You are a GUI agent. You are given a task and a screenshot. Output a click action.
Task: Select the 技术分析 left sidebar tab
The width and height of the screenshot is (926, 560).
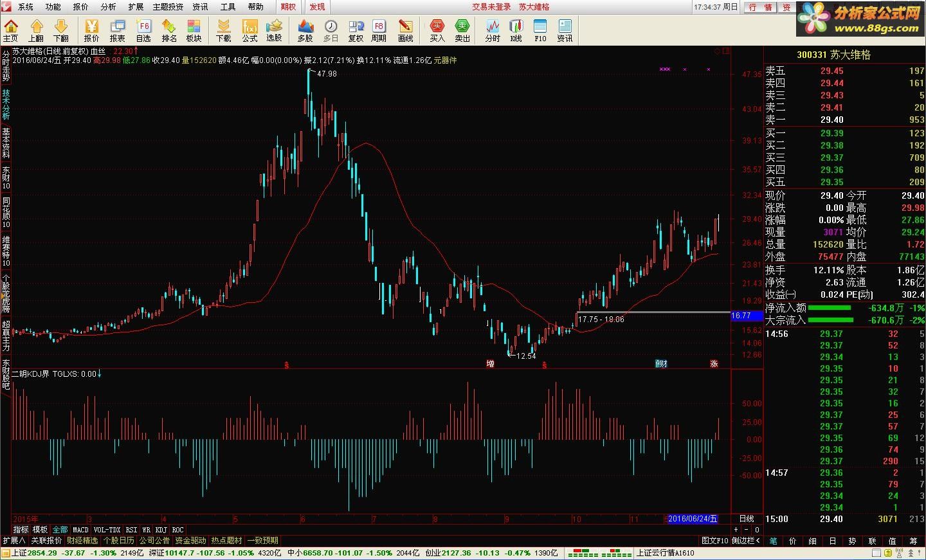point(6,104)
